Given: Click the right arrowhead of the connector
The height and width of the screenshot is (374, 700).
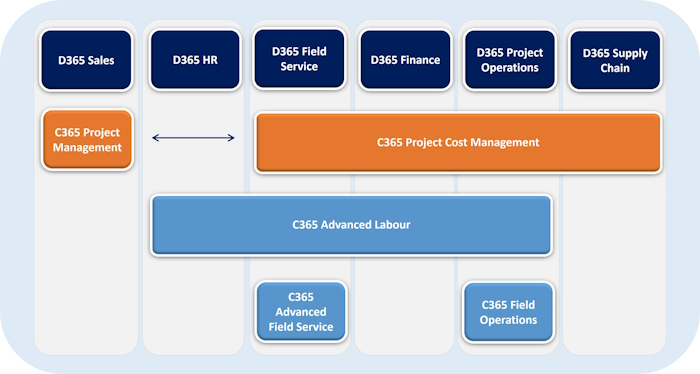Looking at the screenshot, I should pyautogui.click(x=231, y=138).
